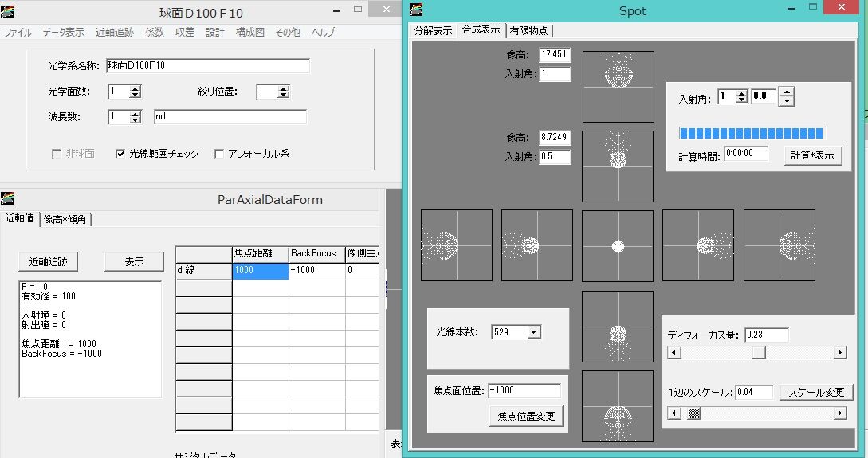The image size is (868, 458).
Task: Select the 焦点距離 cell showing 1000
Action: (x=260, y=271)
